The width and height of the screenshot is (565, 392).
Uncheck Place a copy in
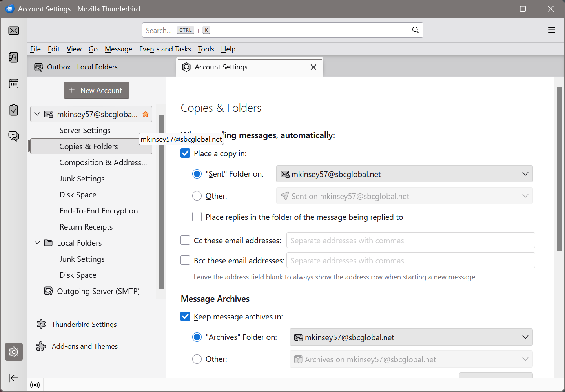point(185,153)
